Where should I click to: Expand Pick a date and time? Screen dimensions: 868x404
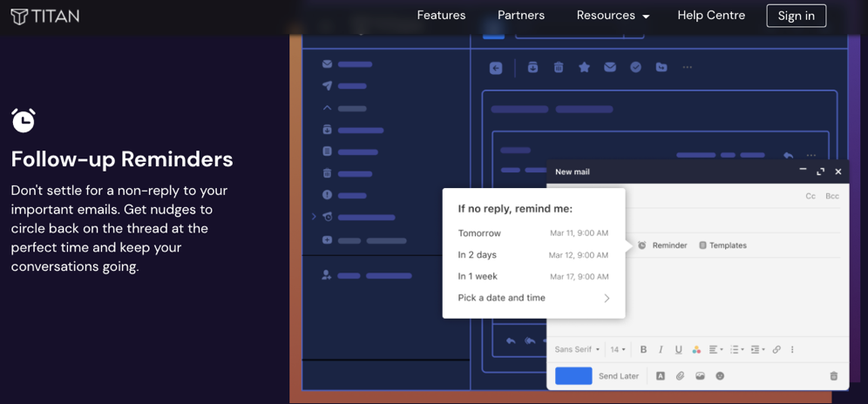click(x=533, y=298)
